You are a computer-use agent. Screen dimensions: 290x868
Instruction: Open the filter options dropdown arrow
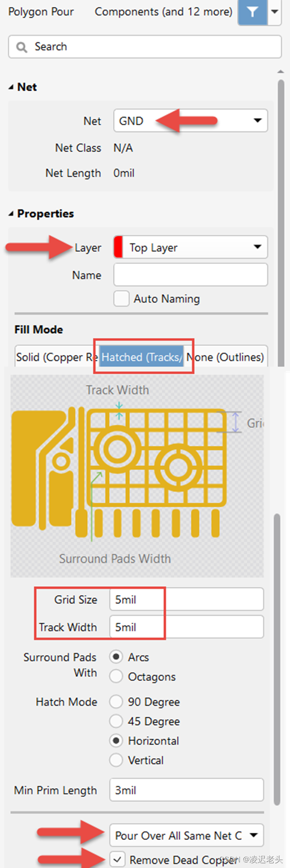tap(275, 12)
